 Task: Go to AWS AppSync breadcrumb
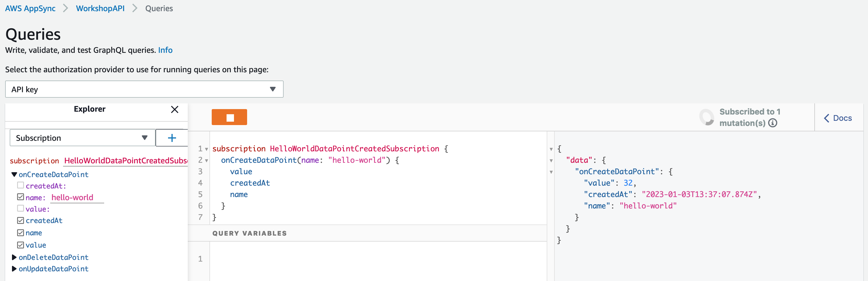(x=30, y=9)
